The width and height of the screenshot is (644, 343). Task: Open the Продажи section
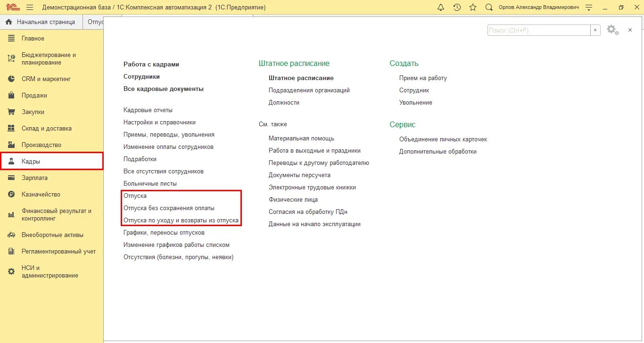click(34, 95)
